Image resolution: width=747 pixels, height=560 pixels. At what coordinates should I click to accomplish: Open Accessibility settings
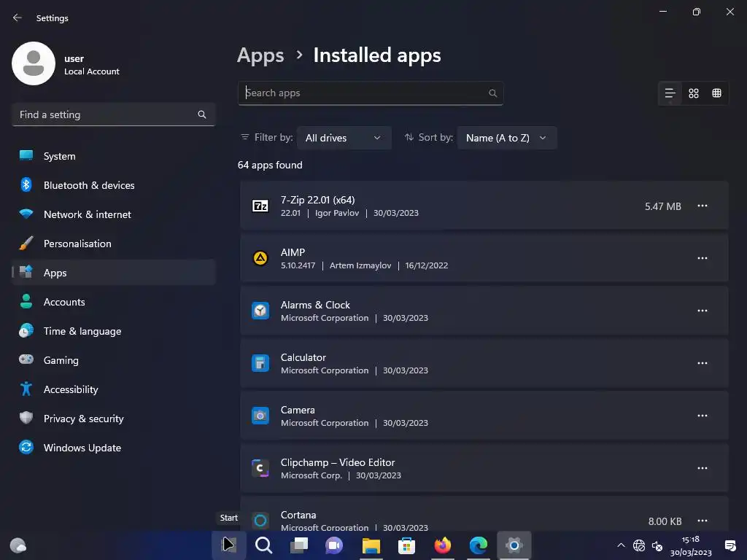[113, 389]
